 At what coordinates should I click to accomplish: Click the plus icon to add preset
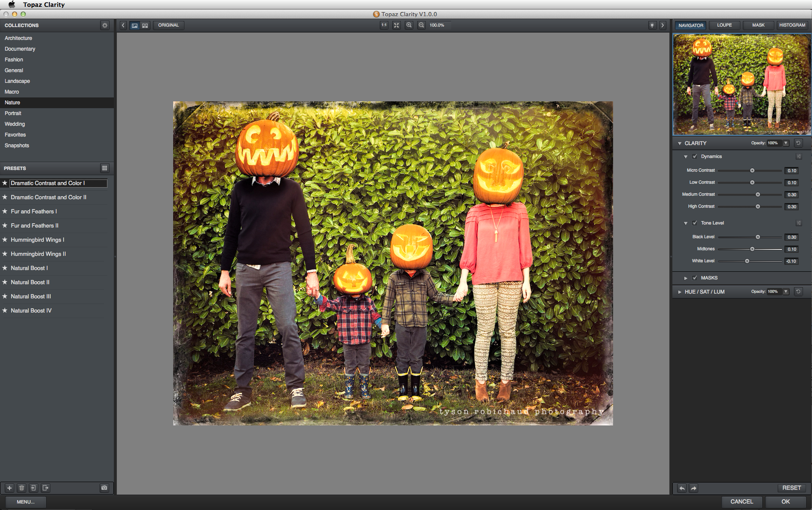pyautogui.click(x=9, y=488)
